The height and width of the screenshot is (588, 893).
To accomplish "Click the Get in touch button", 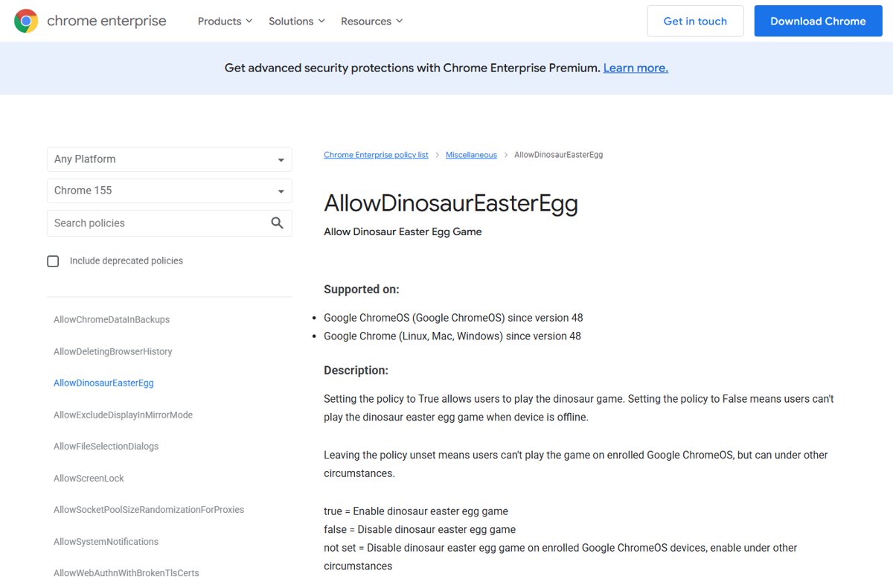I will (695, 21).
